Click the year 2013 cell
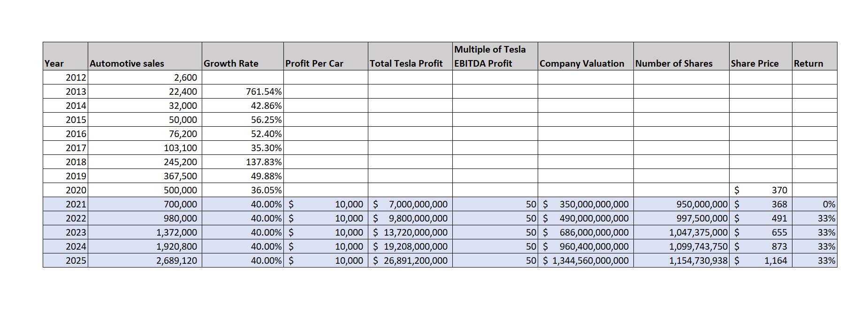This screenshot has width=868, height=314. click(65, 92)
